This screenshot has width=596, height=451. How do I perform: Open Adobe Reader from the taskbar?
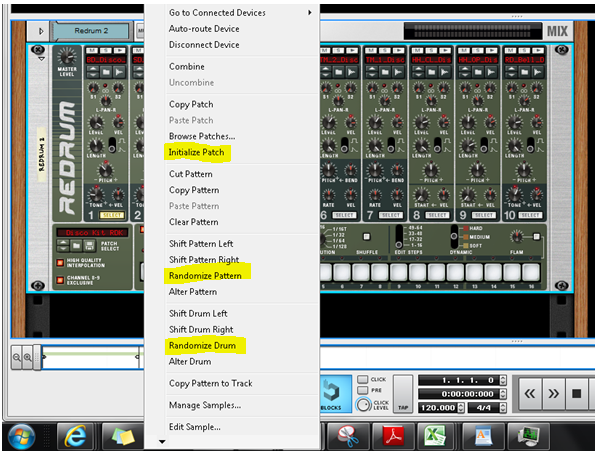(393, 436)
